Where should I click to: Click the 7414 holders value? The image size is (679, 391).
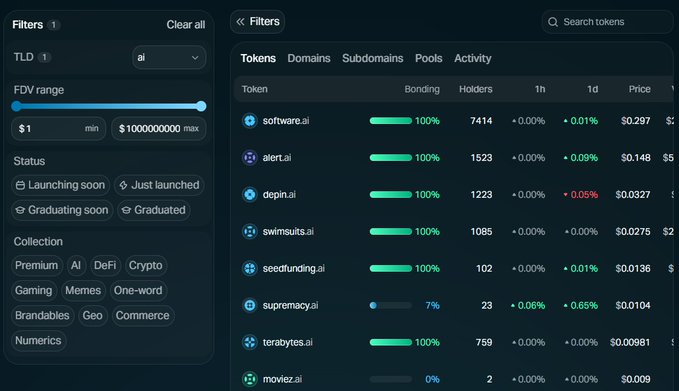pos(481,121)
